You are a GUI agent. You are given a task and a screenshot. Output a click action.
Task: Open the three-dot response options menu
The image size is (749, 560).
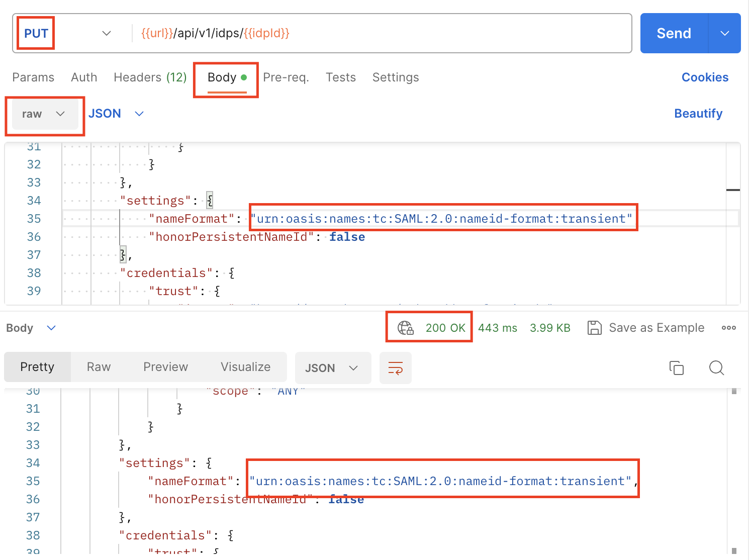(728, 328)
